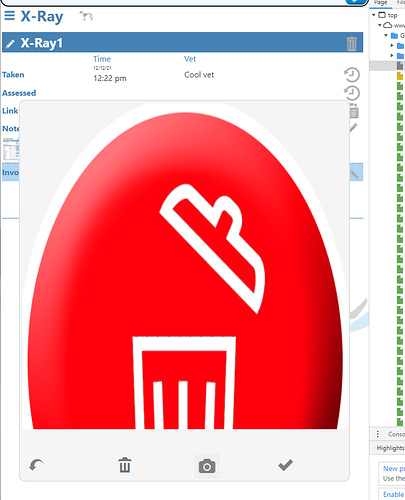
Task: Click the camera icon to take a photo
Action: pos(207,466)
